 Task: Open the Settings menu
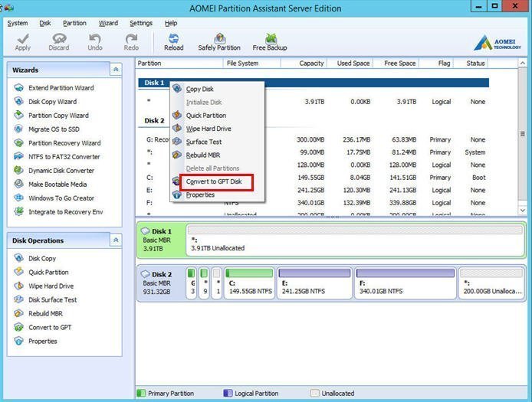(x=141, y=23)
